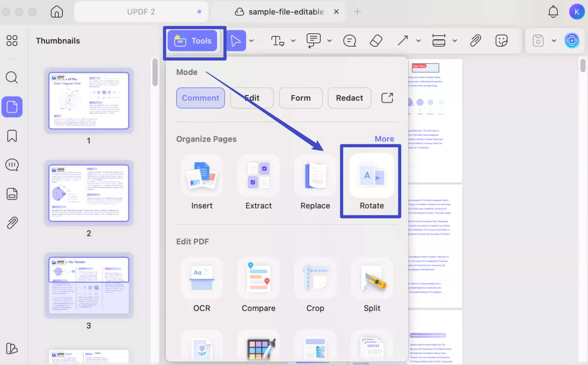
Task: Add a new tab with plus button
Action: (x=357, y=12)
